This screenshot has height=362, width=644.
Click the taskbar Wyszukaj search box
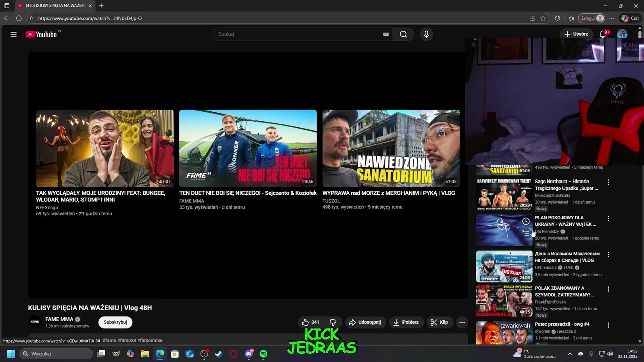(x=56, y=354)
